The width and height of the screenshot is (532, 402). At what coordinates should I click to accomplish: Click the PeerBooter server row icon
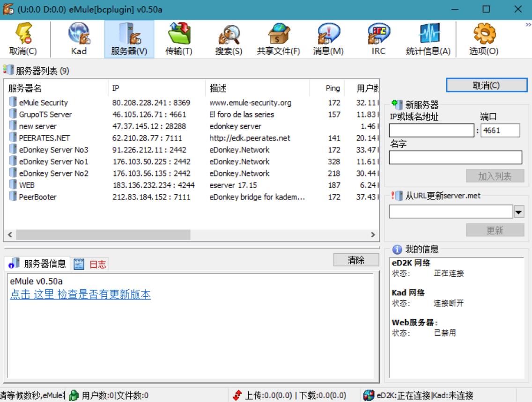tap(13, 197)
